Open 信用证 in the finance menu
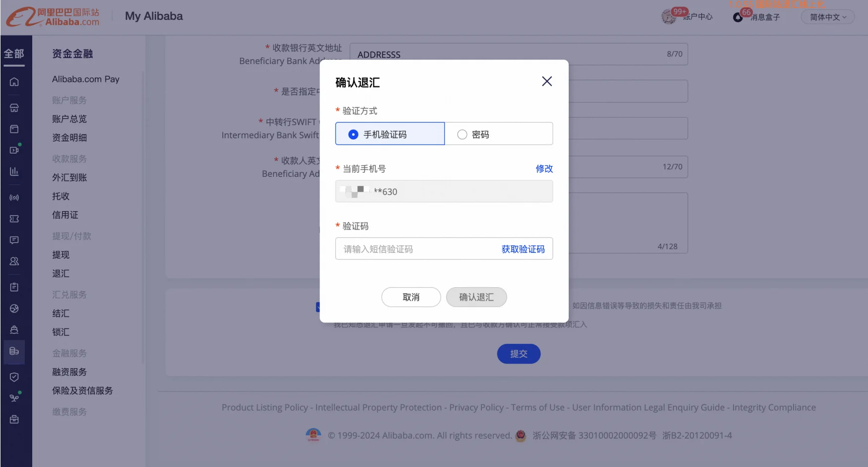The height and width of the screenshot is (467, 868). click(x=66, y=215)
